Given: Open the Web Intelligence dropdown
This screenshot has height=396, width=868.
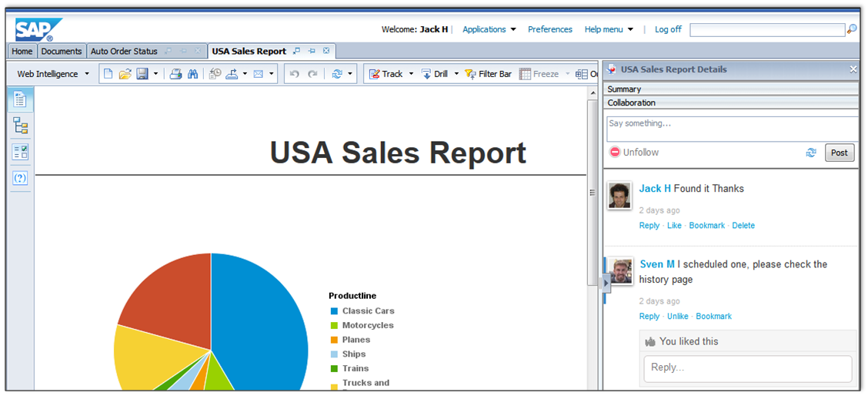Looking at the screenshot, I should (x=53, y=74).
